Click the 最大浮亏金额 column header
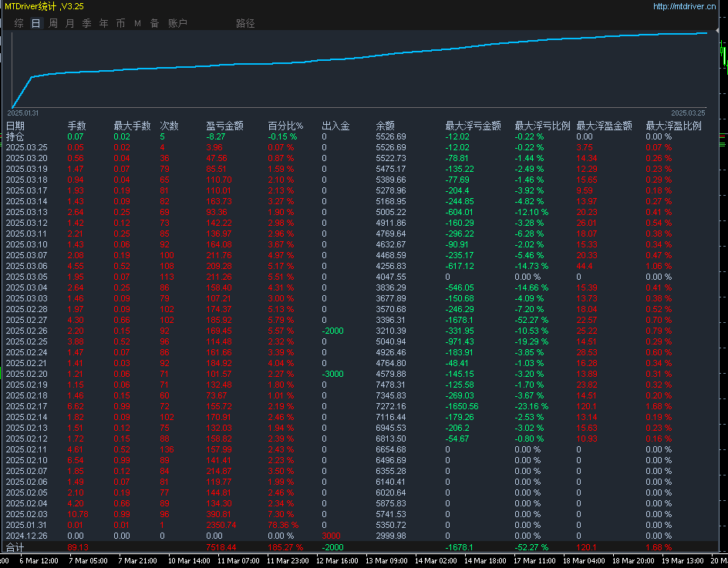The image size is (728, 568). click(x=473, y=126)
